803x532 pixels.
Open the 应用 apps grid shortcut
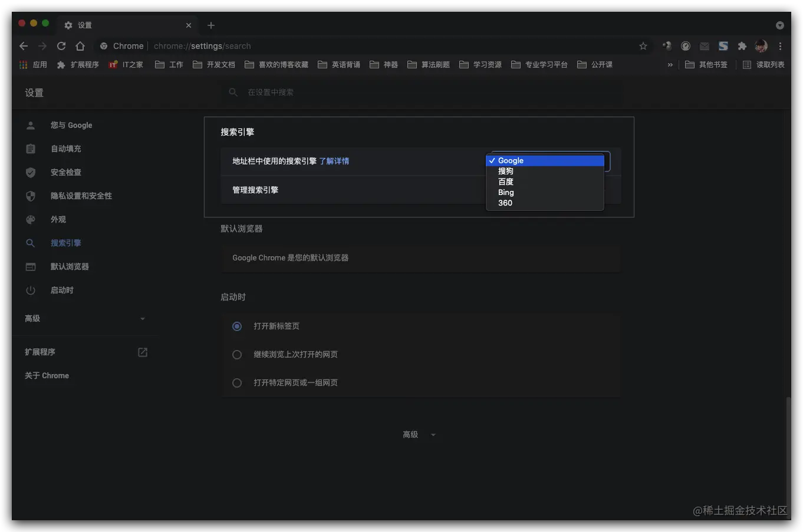click(x=33, y=65)
